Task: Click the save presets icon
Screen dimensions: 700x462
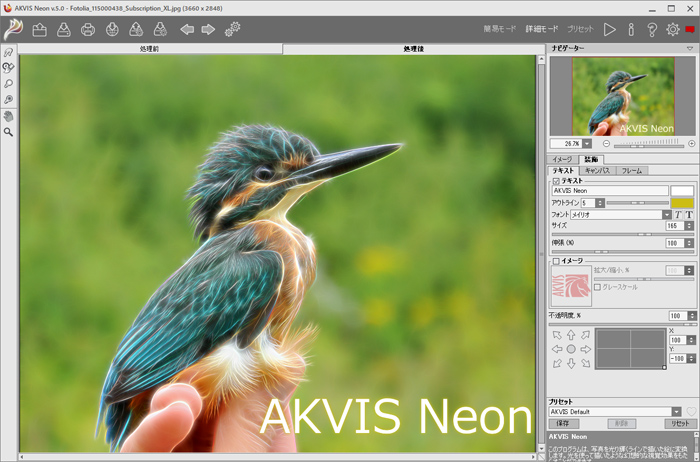Action: coord(160,30)
